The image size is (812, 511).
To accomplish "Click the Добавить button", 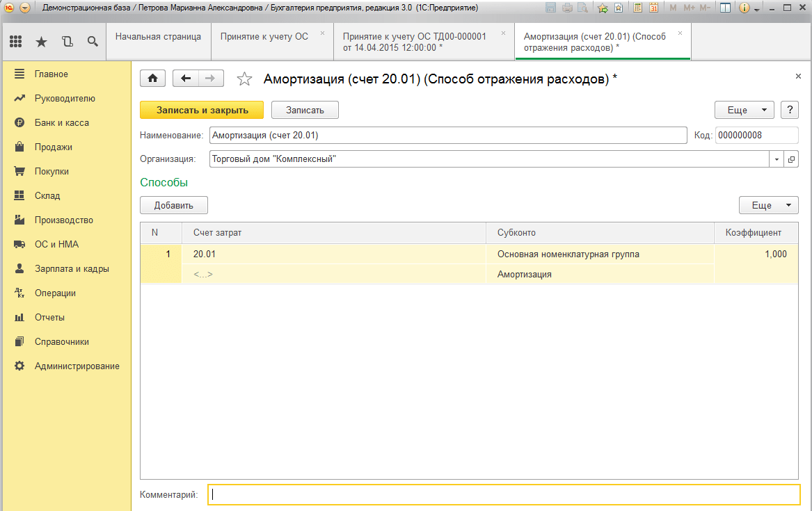I will 174,205.
